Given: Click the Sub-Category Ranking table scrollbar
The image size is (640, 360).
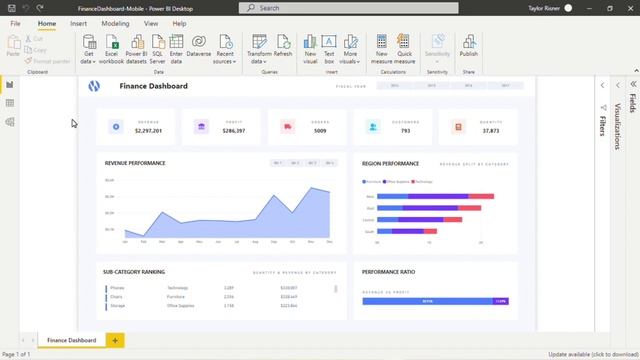Looking at the screenshot, I should 336,289.
